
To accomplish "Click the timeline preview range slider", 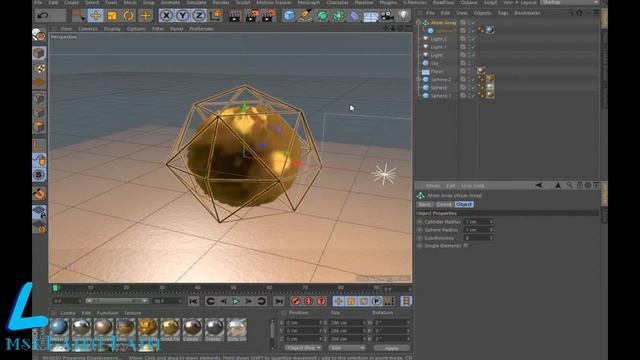I will coord(118,301).
